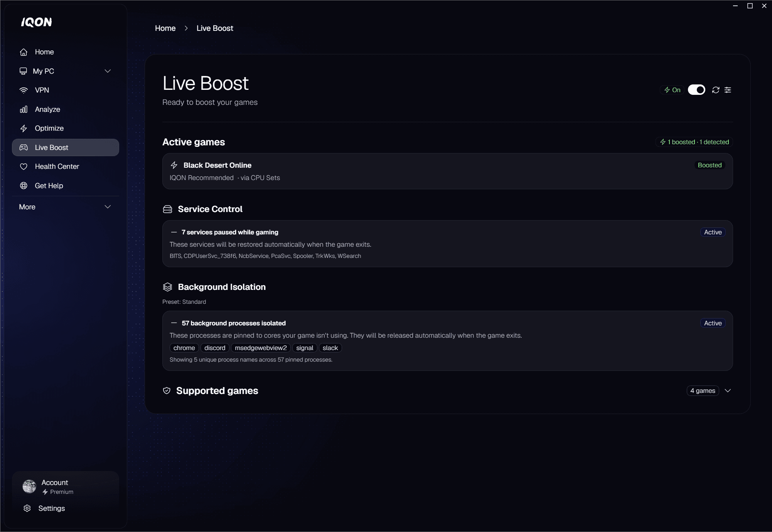Click the chrome process tag
This screenshot has height=532, width=772.
[184, 348]
